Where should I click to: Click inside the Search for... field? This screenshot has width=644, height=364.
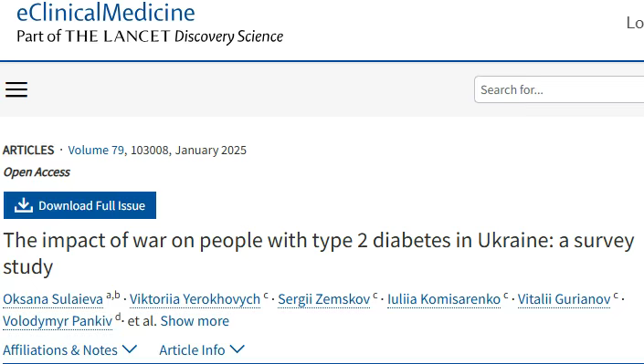pos(559,89)
